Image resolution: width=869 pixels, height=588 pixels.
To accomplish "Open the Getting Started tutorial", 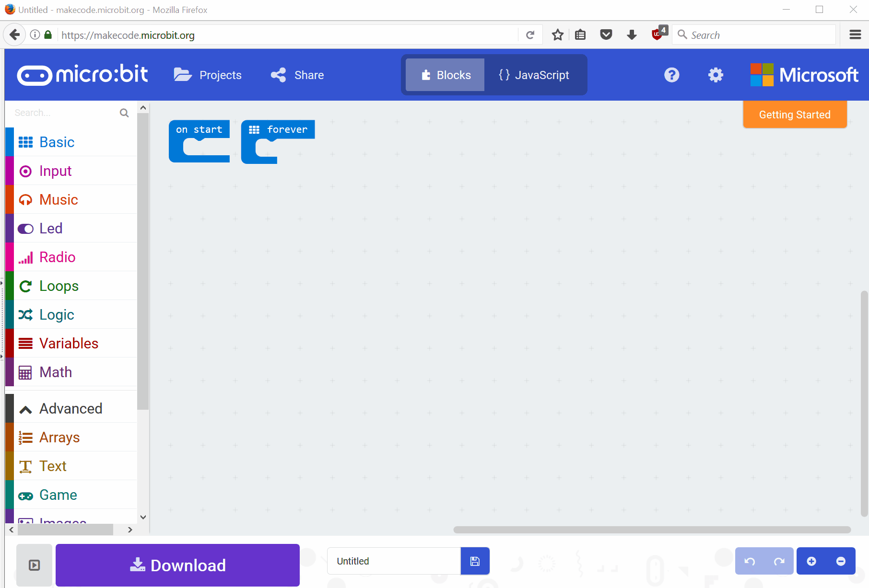I will point(795,115).
